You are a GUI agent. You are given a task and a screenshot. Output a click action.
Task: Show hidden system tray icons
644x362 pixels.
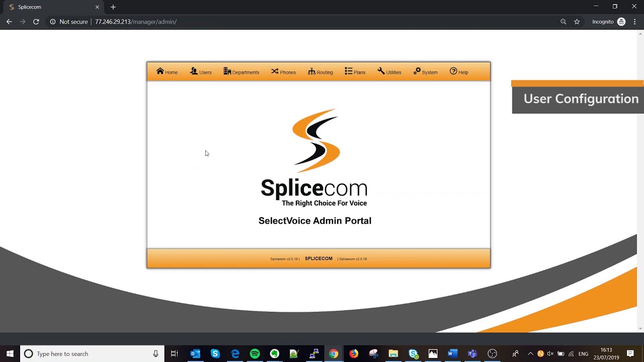coord(530,353)
